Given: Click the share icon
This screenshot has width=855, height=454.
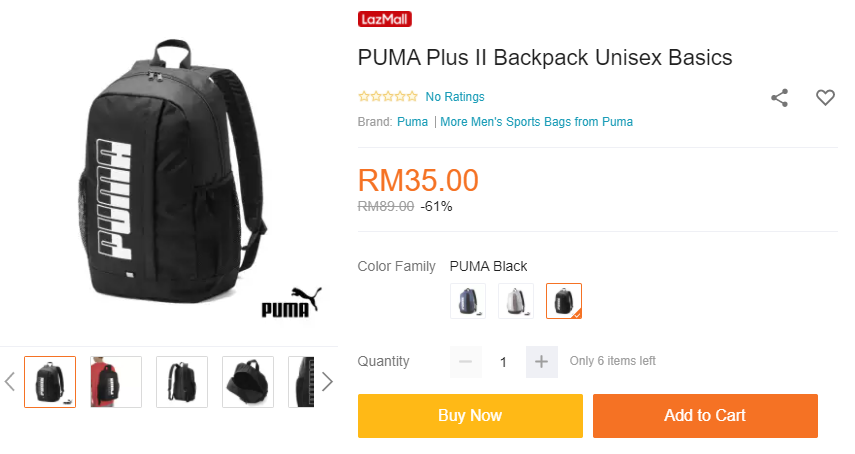Looking at the screenshot, I should (779, 98).
